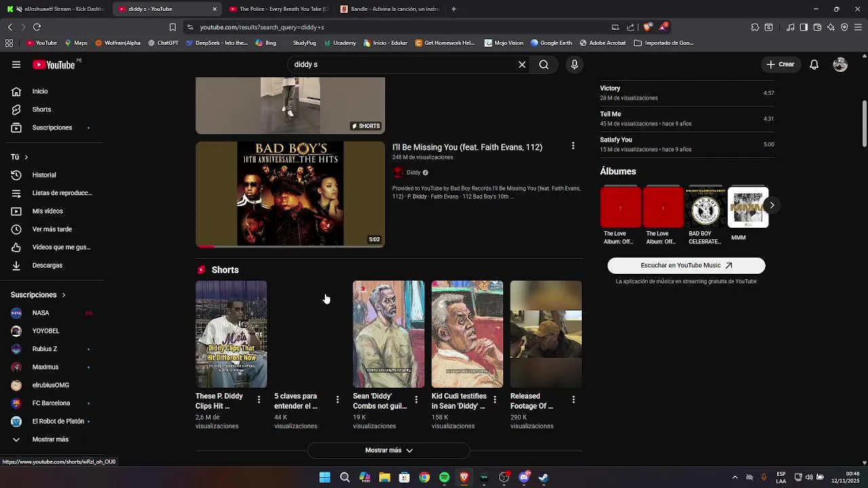The width and height of the screenshot is (868, 488).
Task: Open browser extensions puzzle icon
Action: (755, 27)
